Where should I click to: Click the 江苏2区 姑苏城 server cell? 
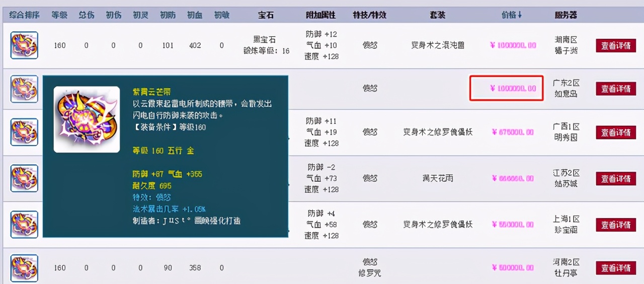567,178
